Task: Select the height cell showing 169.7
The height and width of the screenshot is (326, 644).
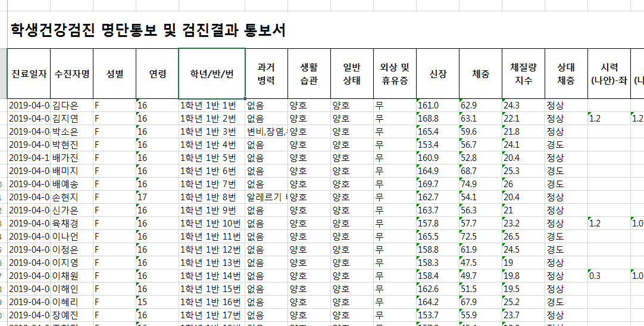Action: click(x=438, y=184)
